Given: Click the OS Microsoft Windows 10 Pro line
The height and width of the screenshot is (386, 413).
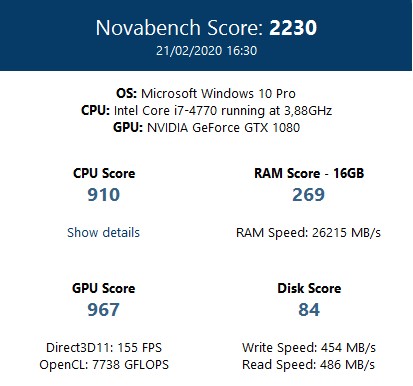Looking at the screenshot, I should coord(206,93).
